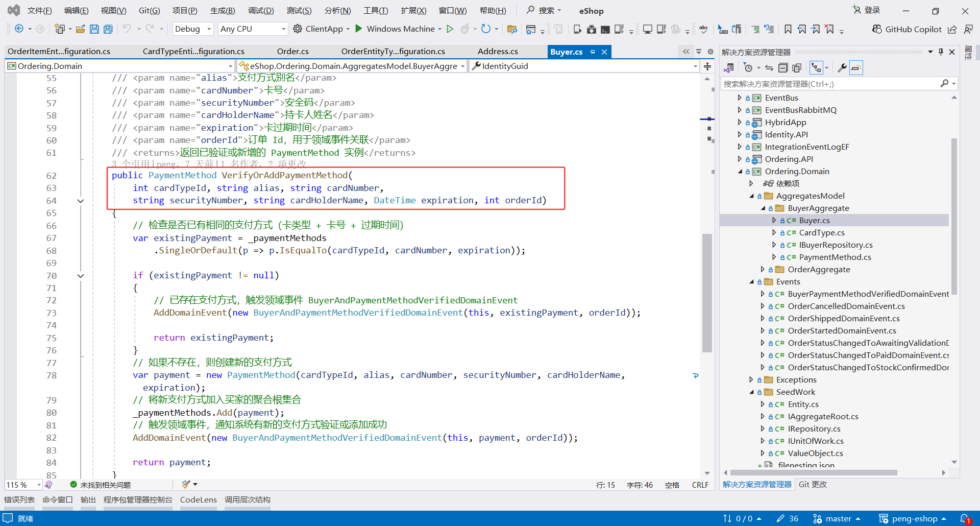Click the split editor icon
Viewport: 980px width, 526px height.
[x=707, y=66]
